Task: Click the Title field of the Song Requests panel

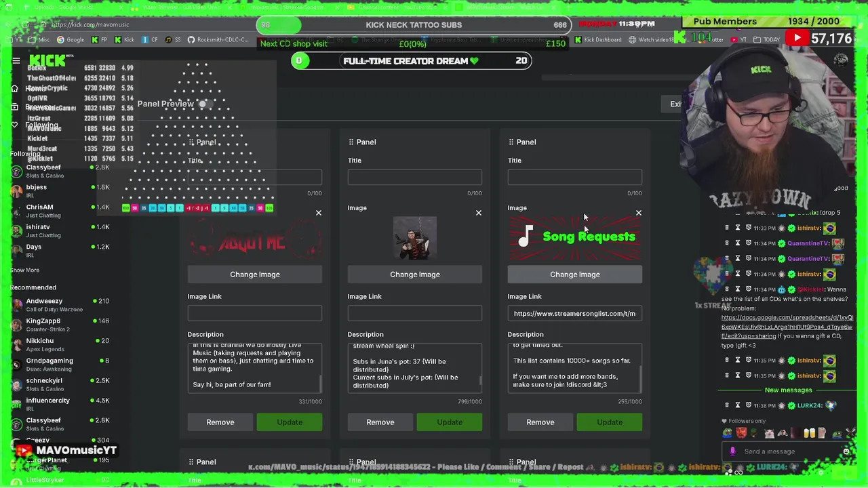Action: click(x=575, y=177)
